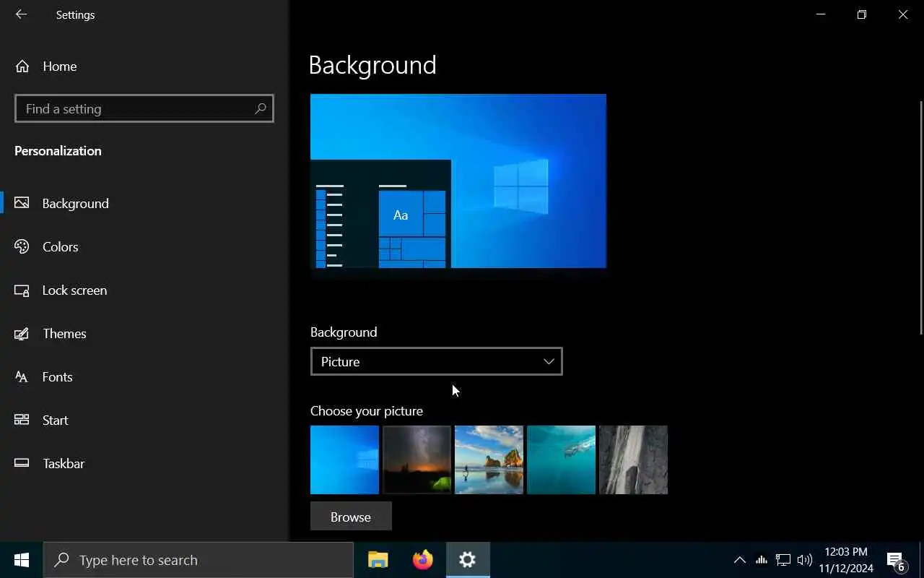This screenshot has width=924, height=578.
Task: Click the search magnifier in Find a setting
Action: tap(261, 108)
